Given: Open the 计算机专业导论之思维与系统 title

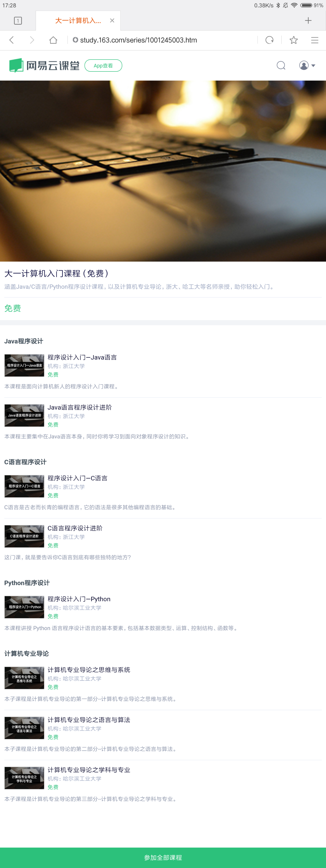Looking at the screenshot, I should point(89,670).
